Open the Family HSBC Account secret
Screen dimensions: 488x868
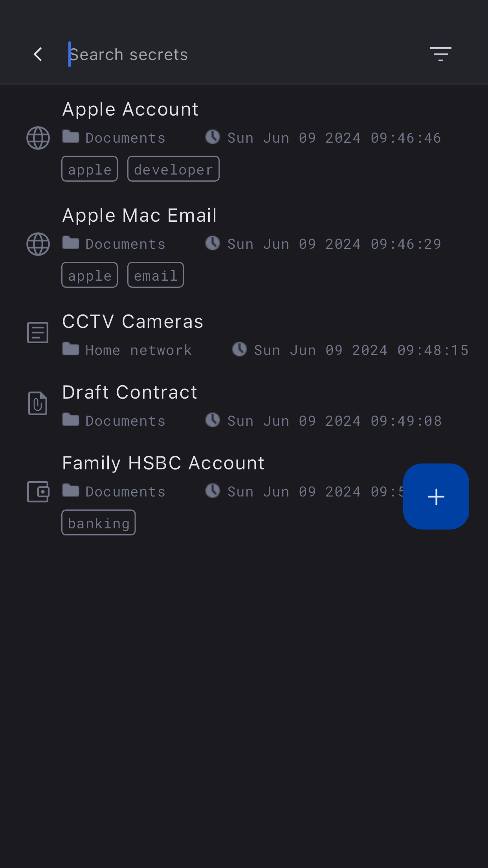163,463
